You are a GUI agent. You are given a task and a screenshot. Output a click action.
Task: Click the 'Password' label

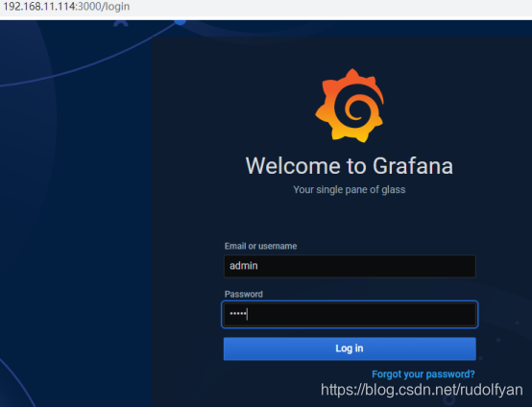pos(244,294)
